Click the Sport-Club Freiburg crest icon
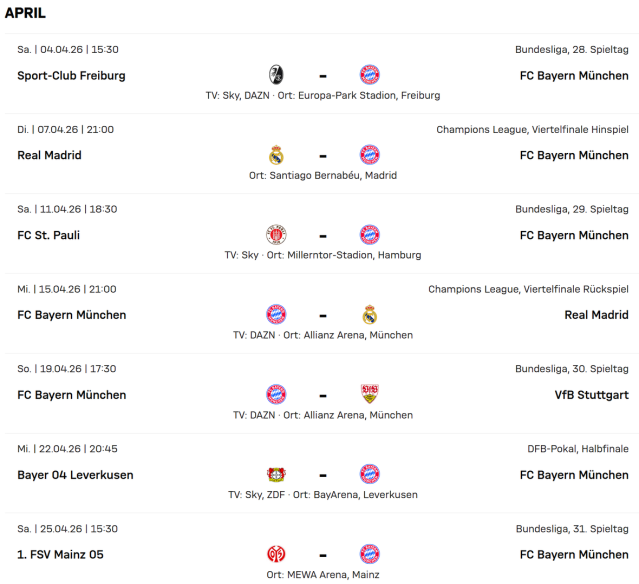 point(277,75)
